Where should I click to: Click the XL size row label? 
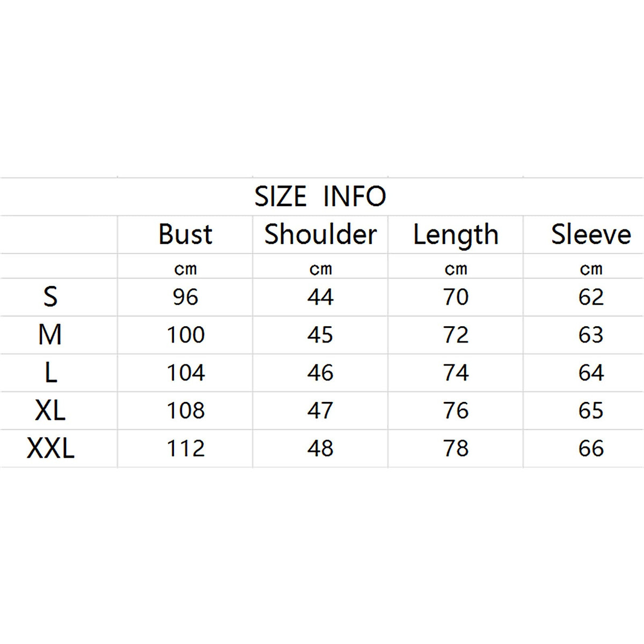pyautogui.click(x=50, y=411)
